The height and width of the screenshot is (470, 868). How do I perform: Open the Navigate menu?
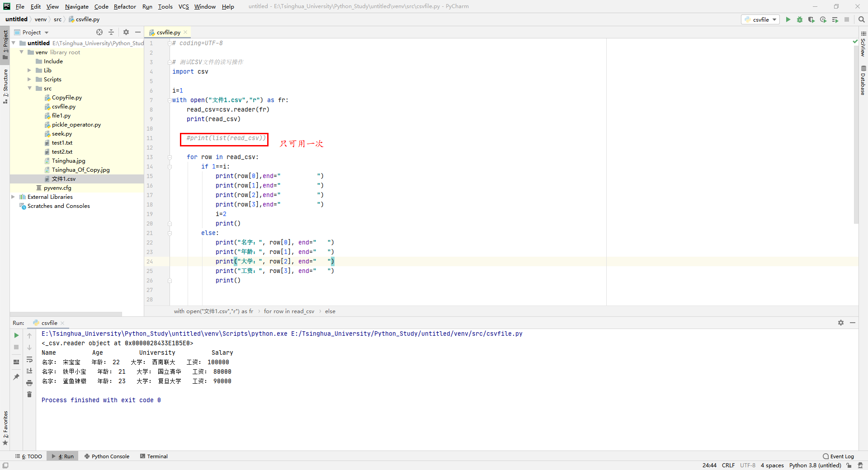tap(76, 6)
